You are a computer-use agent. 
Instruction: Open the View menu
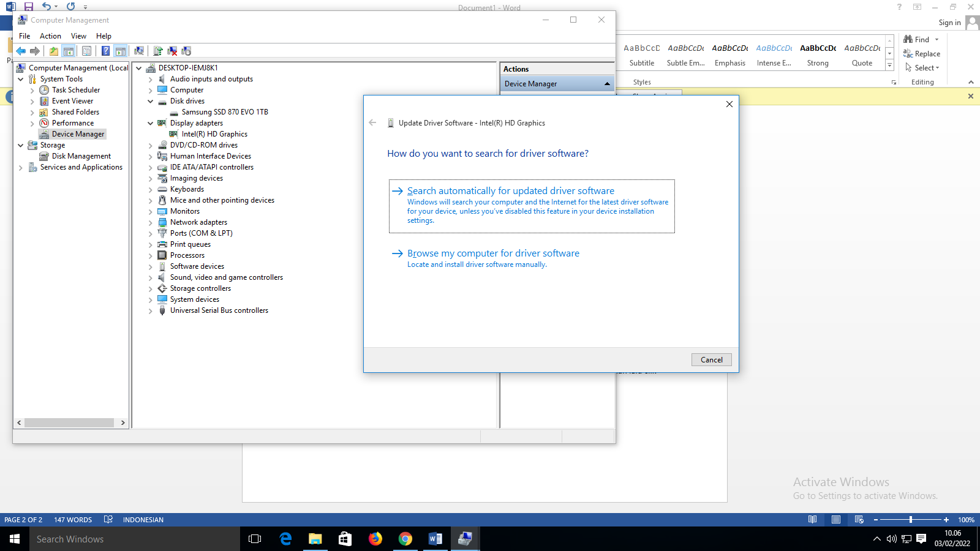78,36
